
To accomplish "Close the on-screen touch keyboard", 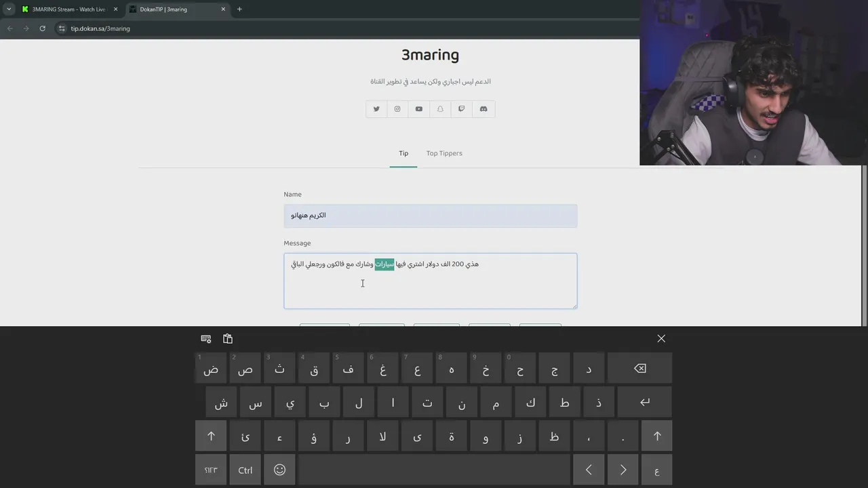I will (x=661, y=338).
